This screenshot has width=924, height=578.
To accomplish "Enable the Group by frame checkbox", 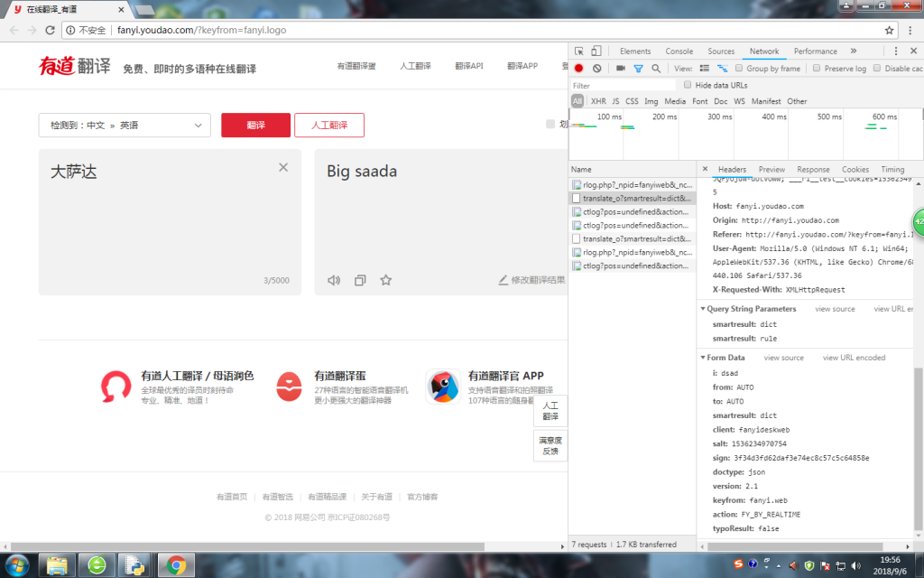I will coord(739,69).
